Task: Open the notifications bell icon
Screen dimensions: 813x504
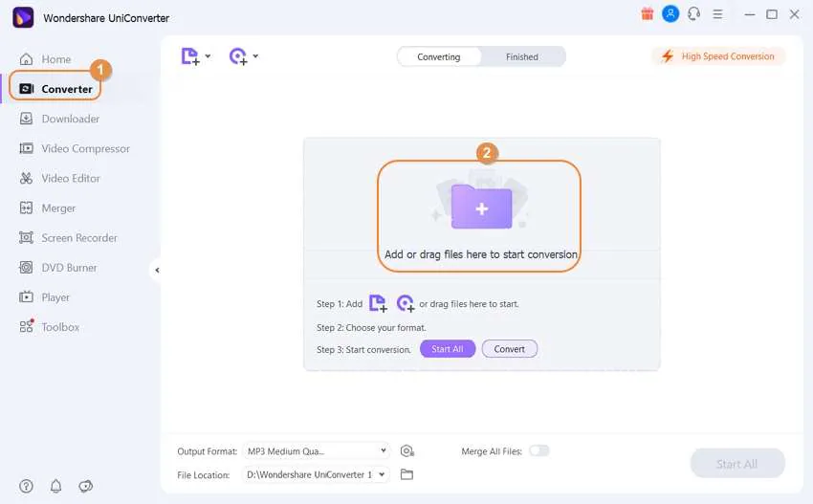Action: tap(56, 487)
